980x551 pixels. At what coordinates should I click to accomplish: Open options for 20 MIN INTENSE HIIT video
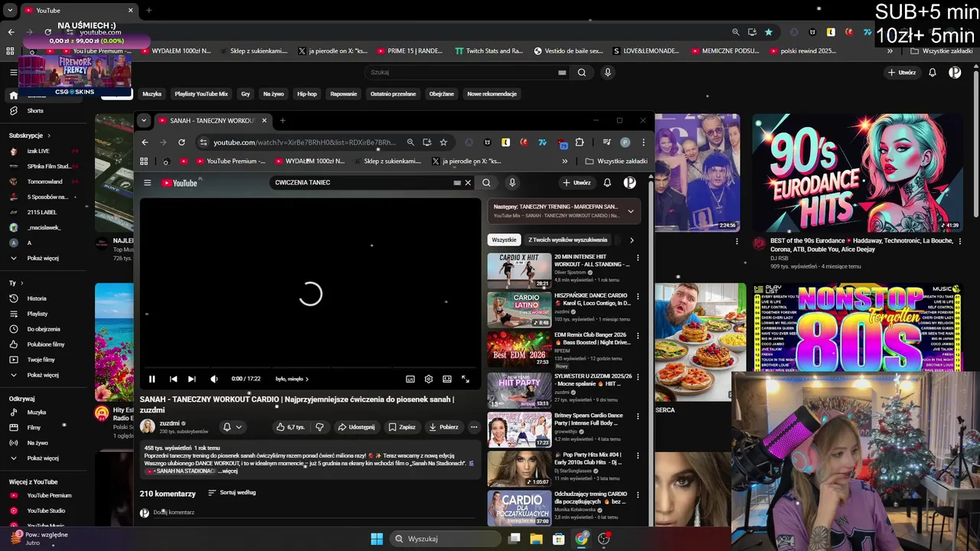[x=638, y=258]
